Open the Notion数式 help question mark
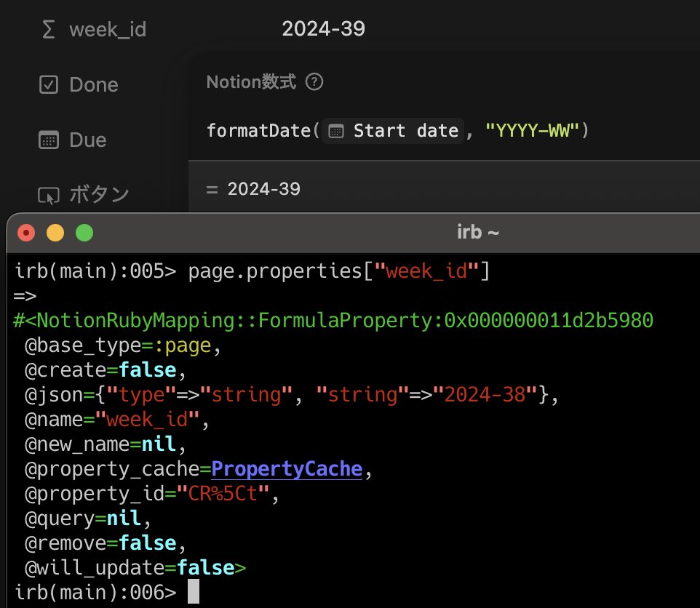 coord(314,81)
